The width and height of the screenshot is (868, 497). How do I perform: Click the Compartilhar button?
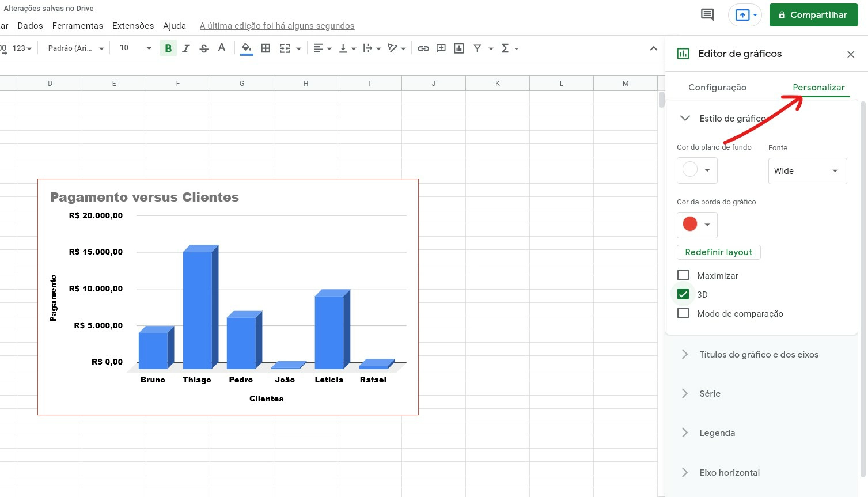point(813,15)
